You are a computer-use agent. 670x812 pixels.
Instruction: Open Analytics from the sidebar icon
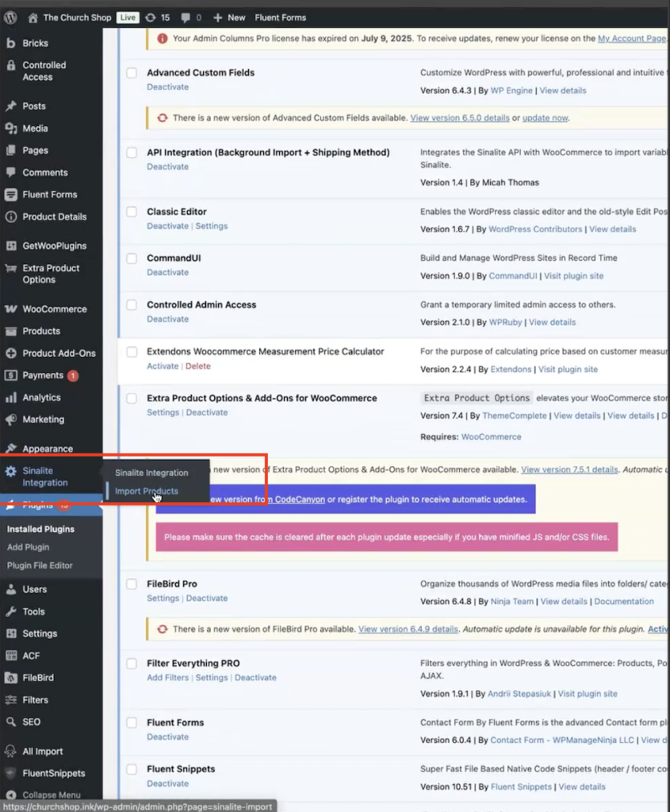[11, 397]
